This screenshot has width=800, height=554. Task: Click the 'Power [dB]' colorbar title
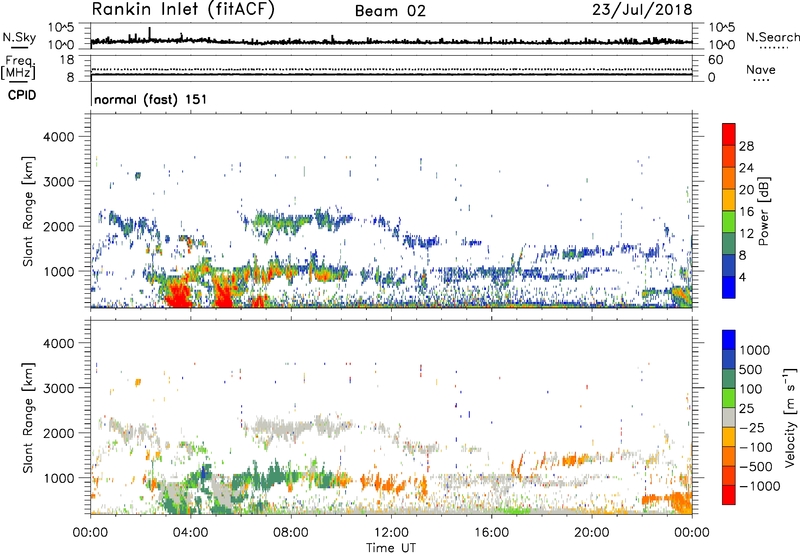pyautogui.click(x=764, y=211)
